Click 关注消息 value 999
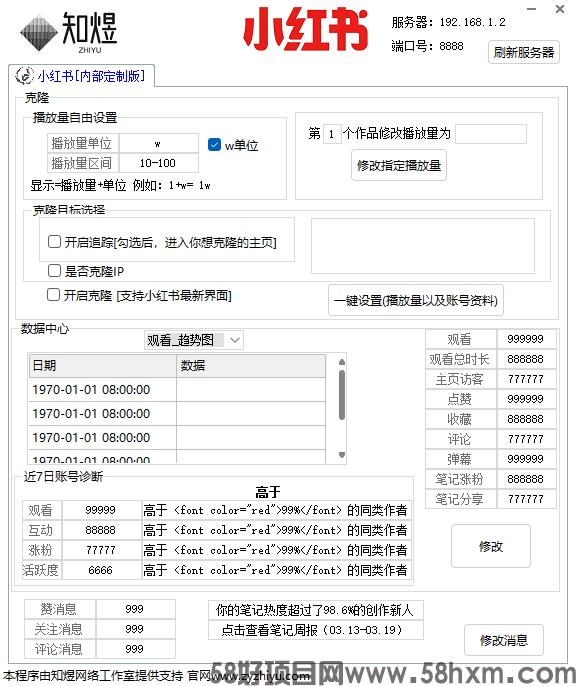Image resolution: width=576 pixels, height=686 pixels. coord(135,629)
